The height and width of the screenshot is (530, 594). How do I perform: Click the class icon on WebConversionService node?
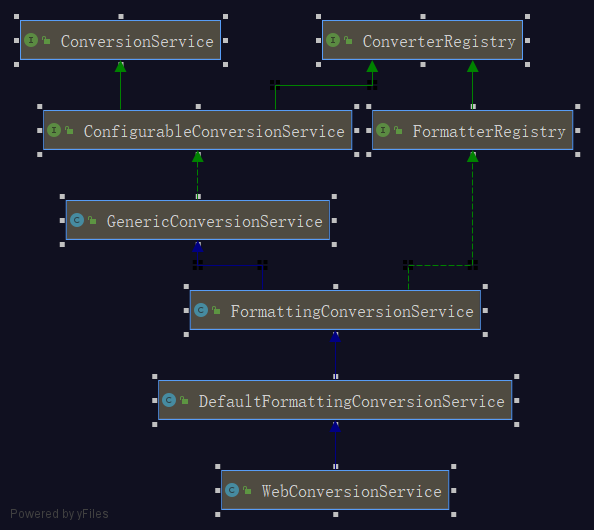click(x=232, y=490)
